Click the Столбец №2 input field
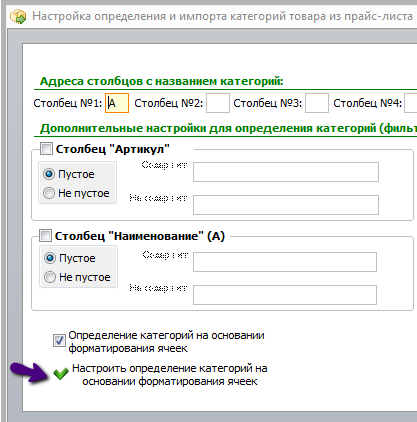The width and height of the screenshot is (417, 422). coord(218,103)
